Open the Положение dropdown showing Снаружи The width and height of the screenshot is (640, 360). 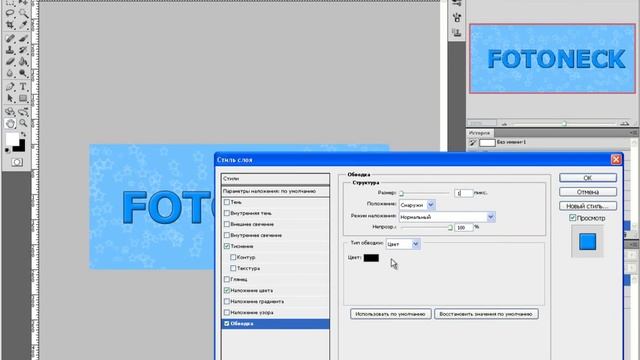click(x=417, y=205)
